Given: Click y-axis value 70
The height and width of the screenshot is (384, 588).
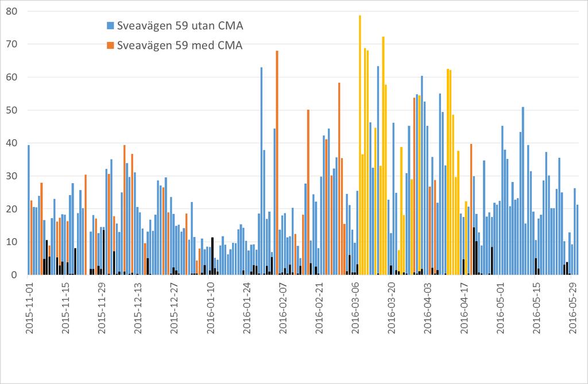Looking at the screenshot, I should pos(11,44).
